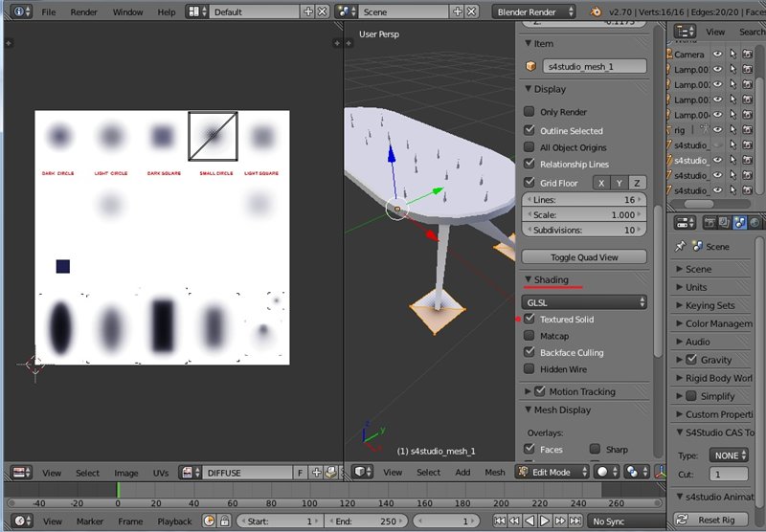The height and width of the screenshot is (532, 766).
Task: Open the GLSL shading mode dropdown
Action: tap(584, 302)
